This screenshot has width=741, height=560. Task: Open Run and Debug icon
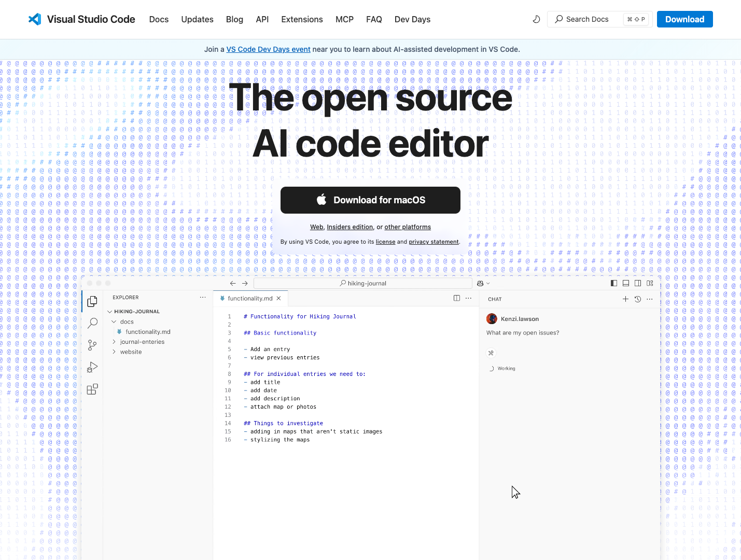point(92,367)
